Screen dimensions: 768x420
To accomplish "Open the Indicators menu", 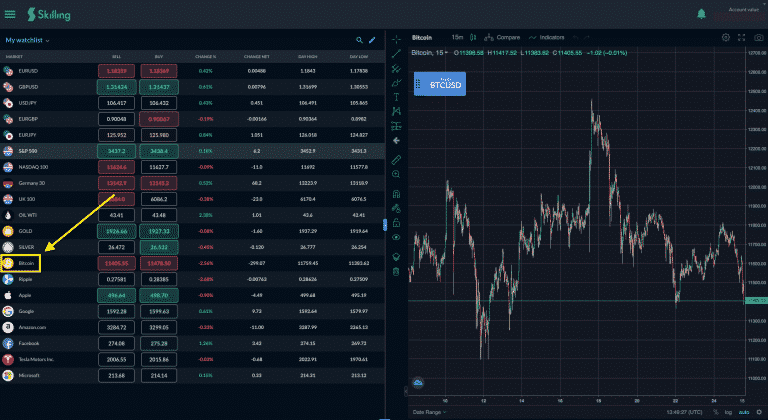I will pos(543,37).
